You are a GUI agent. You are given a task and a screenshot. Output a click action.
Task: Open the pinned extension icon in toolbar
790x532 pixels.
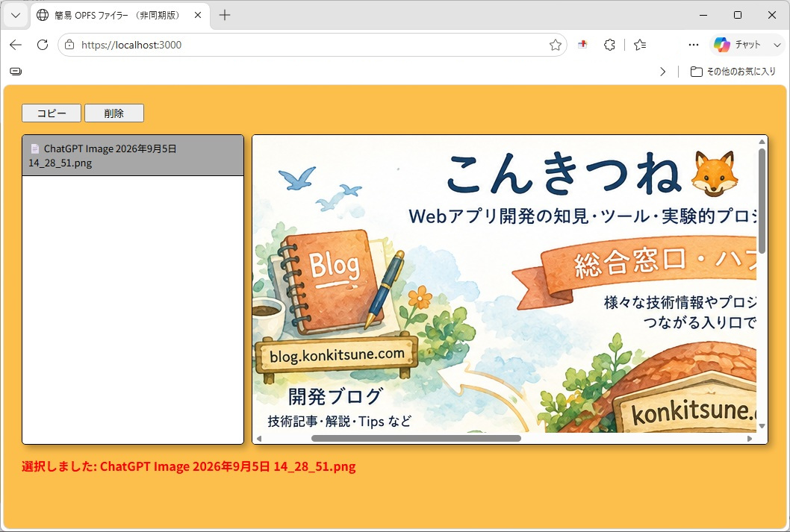582,45
